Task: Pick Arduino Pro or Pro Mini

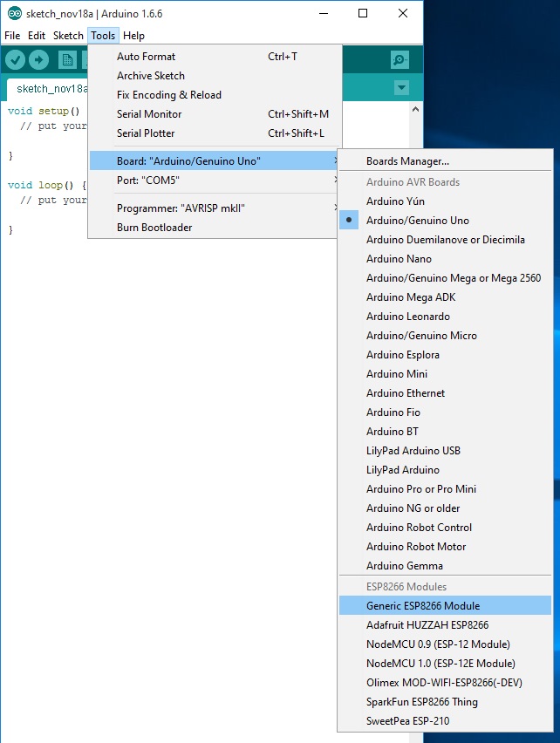Action: (446, 489)
